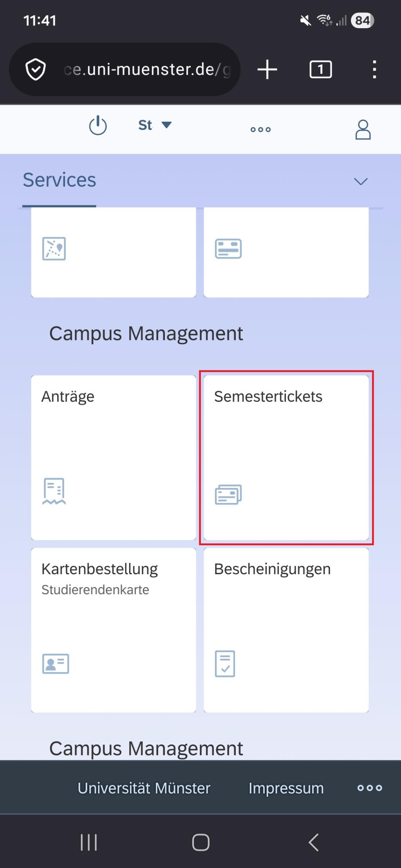Collapse the Services section chevron
The image size is (401, 868).
[x=361, y=181]
